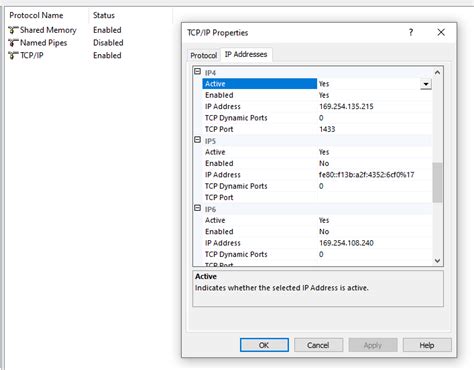
Task: Sort by the Status column header
Action: coord(104,15)
